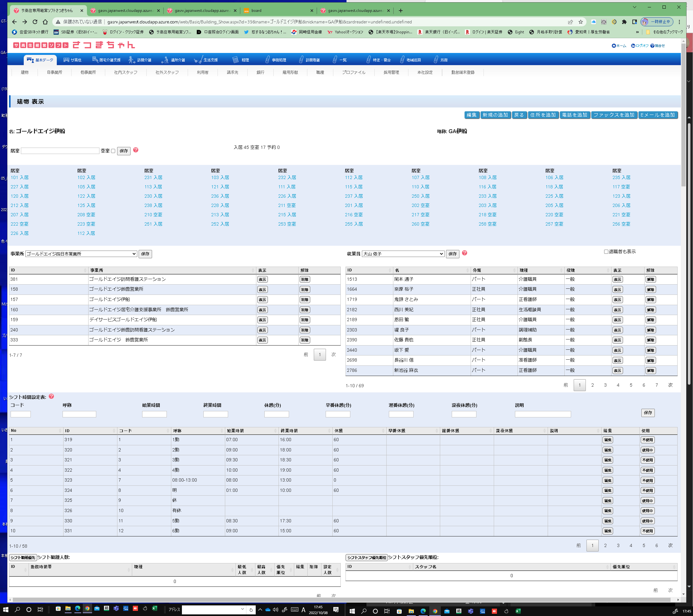Image resolution: width=693 pixels, height=616 pixels.
Task: Open the 利用者 submenu item
Action: pos(202,72)
